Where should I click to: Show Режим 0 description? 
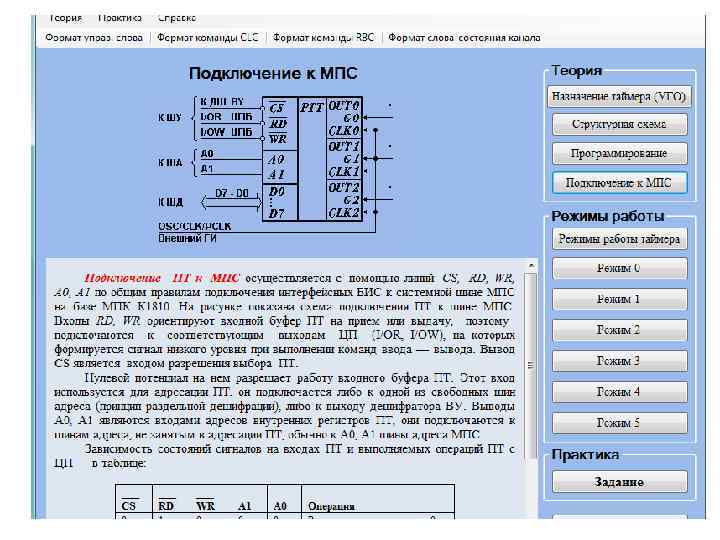619,268
